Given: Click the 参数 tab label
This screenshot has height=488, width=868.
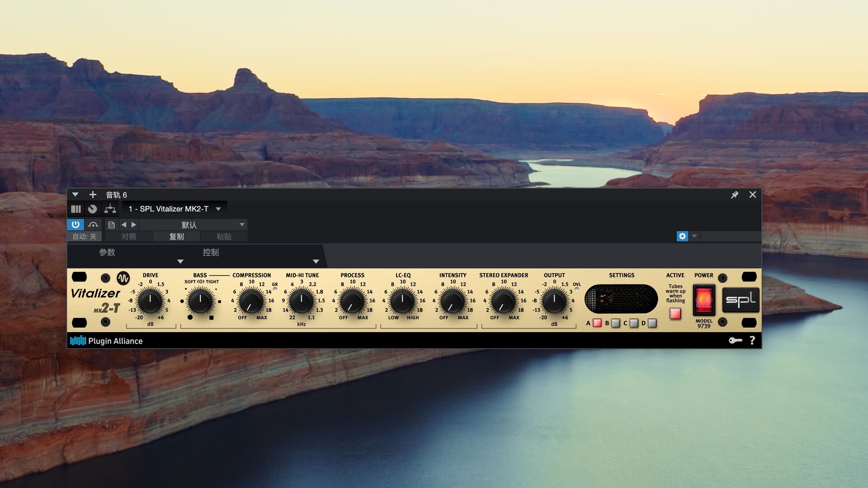Looking at the screenshot, I should 107,252.
